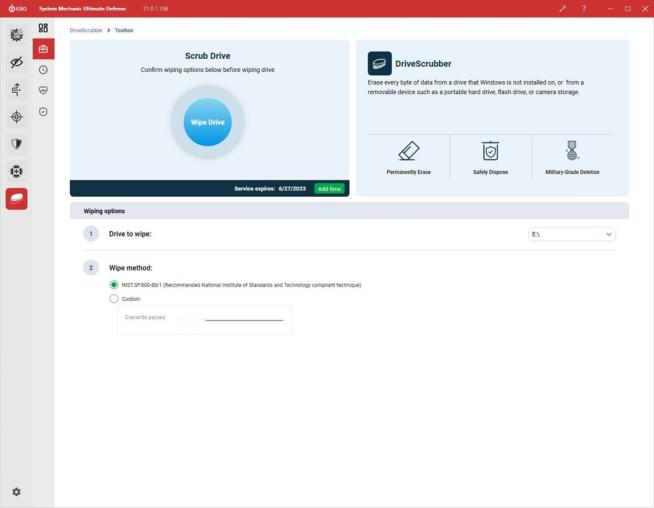Open the dashboard grid icon
The width and height of the screenshot is (654, 508).
[43, 28]
